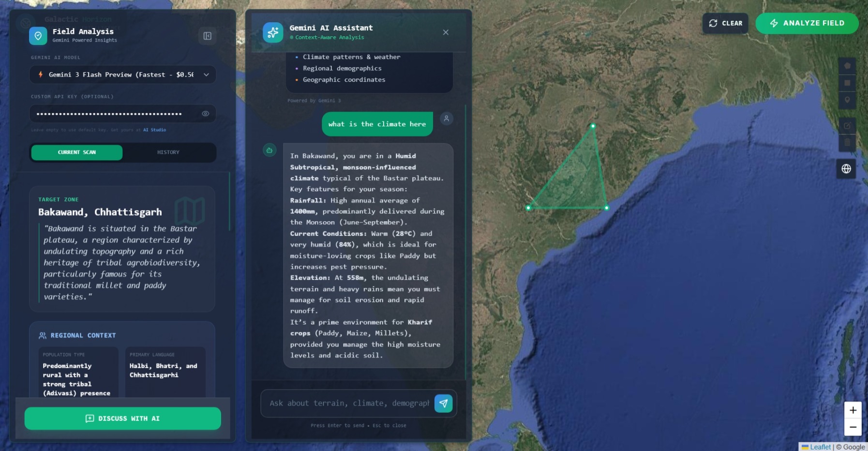Click the top vertex of the triangle

pos(593,126)
